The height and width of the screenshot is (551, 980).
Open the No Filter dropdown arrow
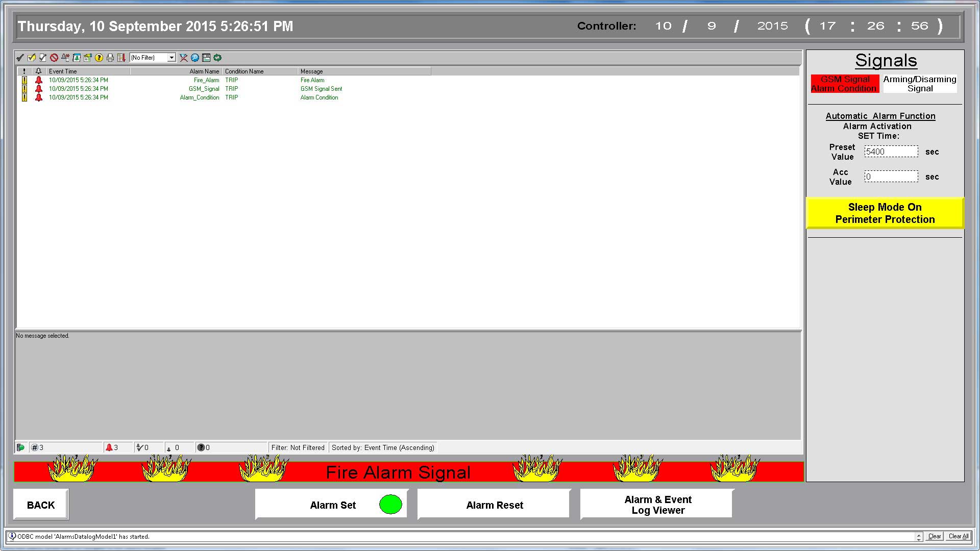click(171, 58)
